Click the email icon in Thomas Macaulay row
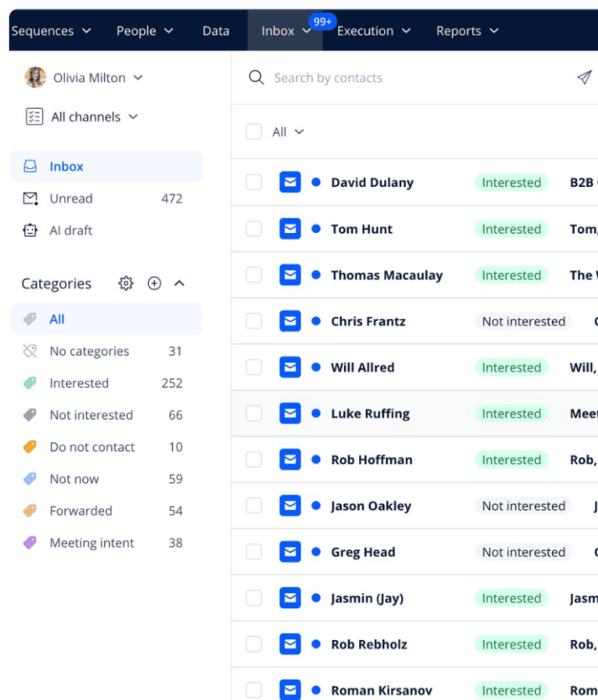598x700 pixels. [290, 275]
